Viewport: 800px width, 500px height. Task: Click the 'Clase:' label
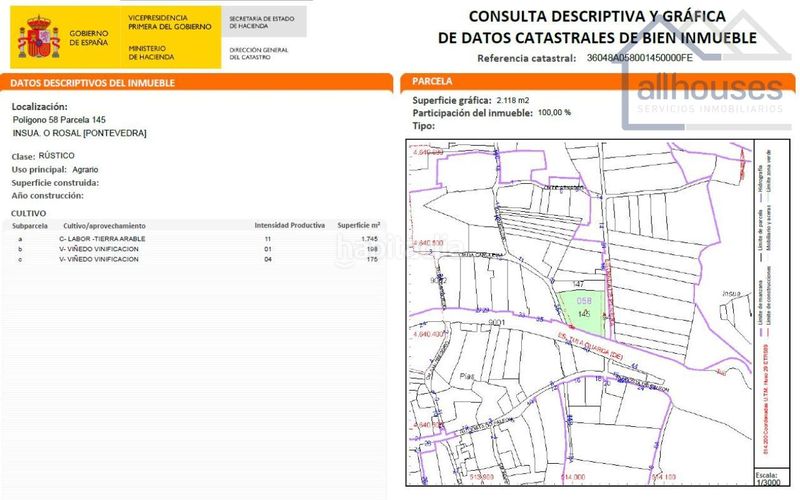point(23,157)
